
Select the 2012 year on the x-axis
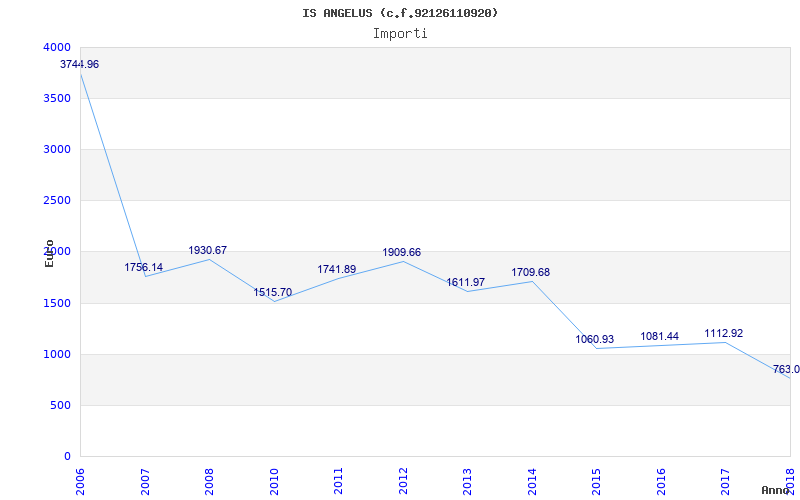403,480
